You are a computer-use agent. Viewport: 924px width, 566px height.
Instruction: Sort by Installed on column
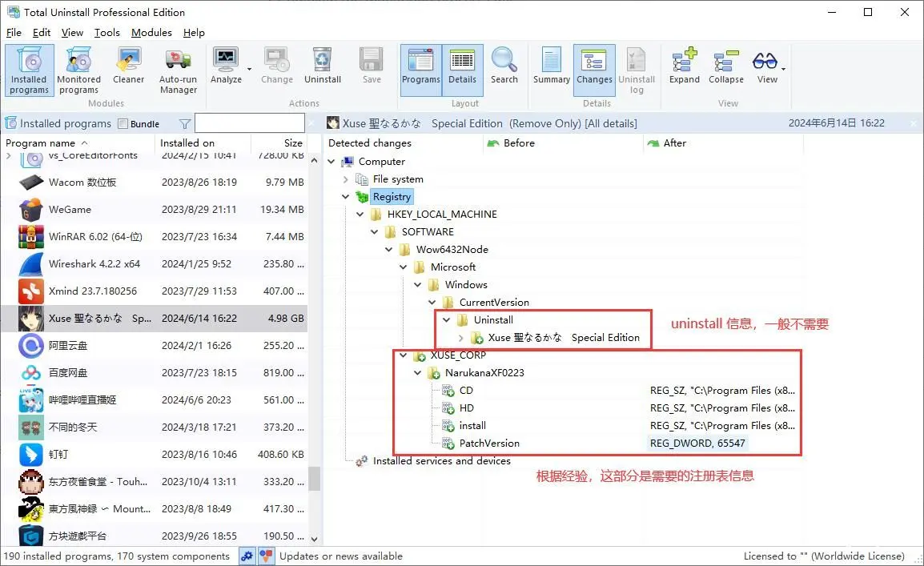(203, 143)
